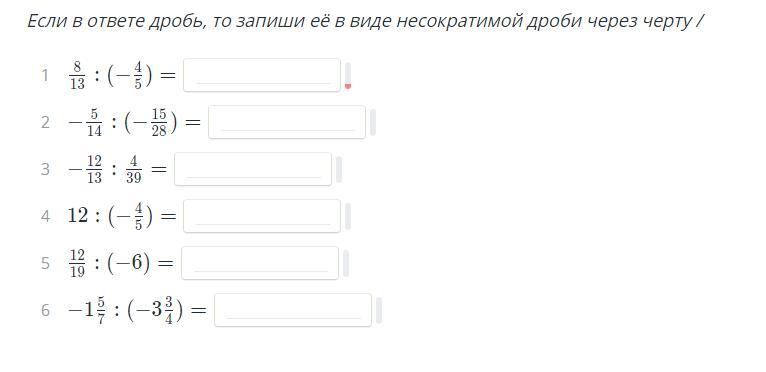
Task: Click the number label 6 of last problem
Action: click(45, 310)
